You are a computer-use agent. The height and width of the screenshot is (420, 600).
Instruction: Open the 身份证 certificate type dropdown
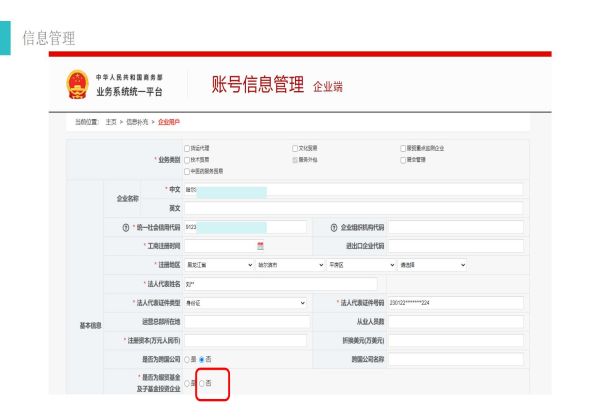pyautogui.click(x=245, y=302)
